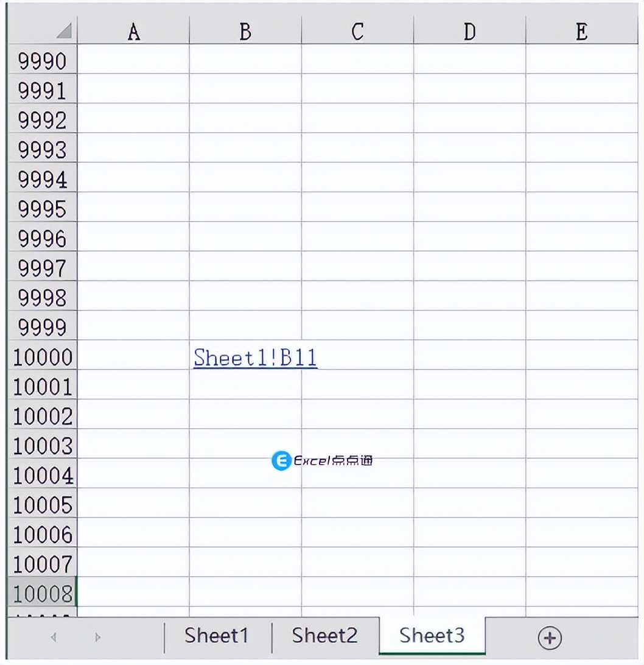Select column C header
644x665 pixels.
click(x=357, y=31)
